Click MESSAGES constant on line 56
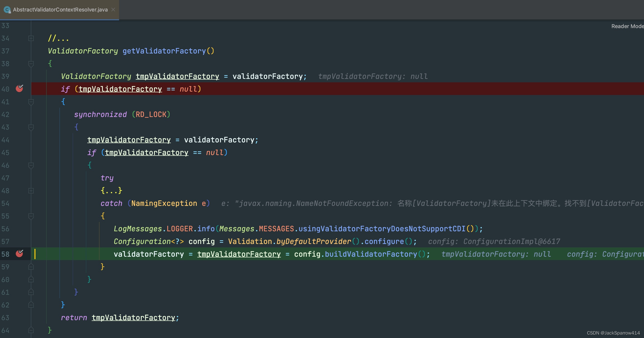 276,229
